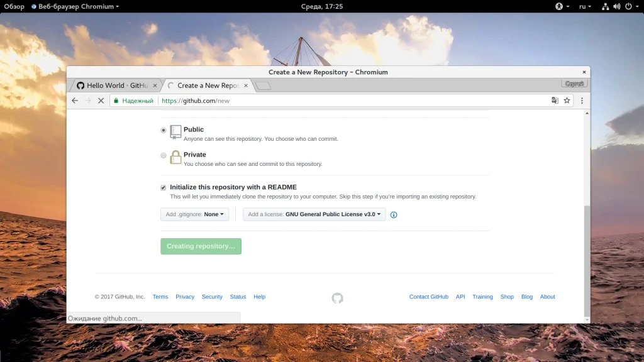Toggle Initialize this repository with a README
Screen dimensions: 644x362
[x=164, y=187]
